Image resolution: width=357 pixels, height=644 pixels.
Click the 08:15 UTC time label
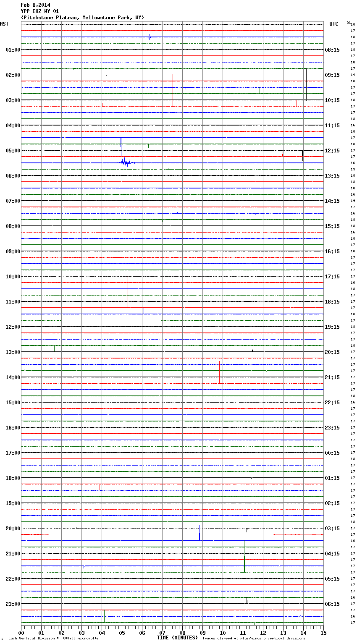tap(332, 50)
